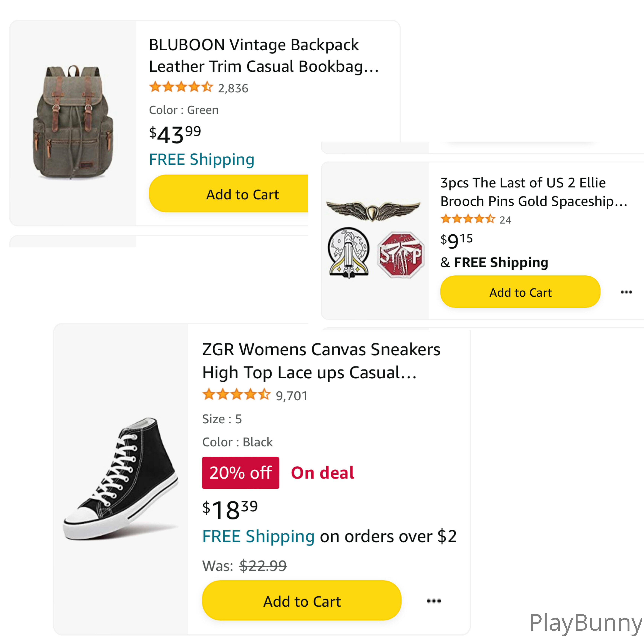Click the star rating of the ZGR sneakers
The image size is (644, 644).
(x=236, y=395)
